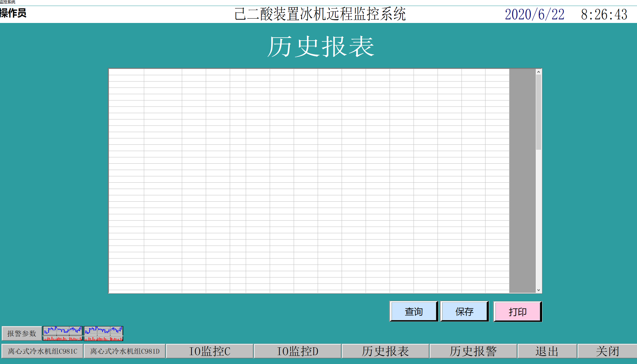Open the 离心式冷水机组C981C page
This screenshot has height=364, width=637.
coord(42,351)
